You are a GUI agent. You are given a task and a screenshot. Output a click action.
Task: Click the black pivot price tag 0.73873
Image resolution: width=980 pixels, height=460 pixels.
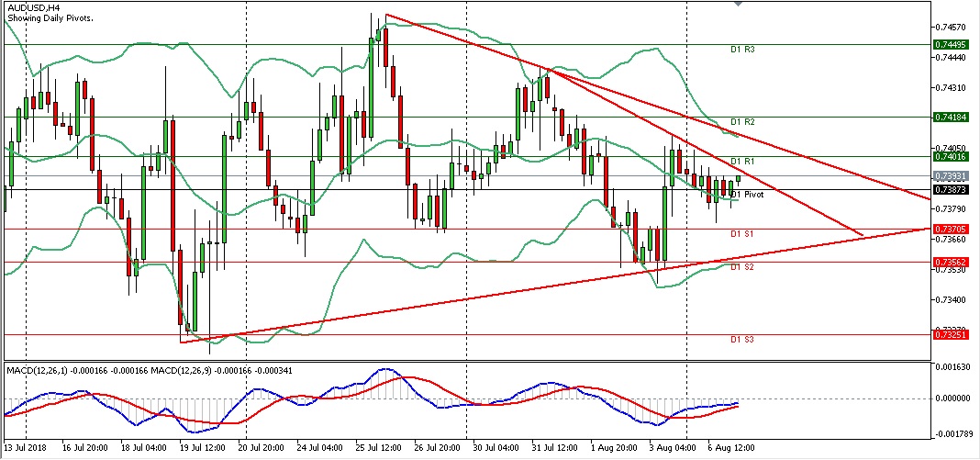951,189
